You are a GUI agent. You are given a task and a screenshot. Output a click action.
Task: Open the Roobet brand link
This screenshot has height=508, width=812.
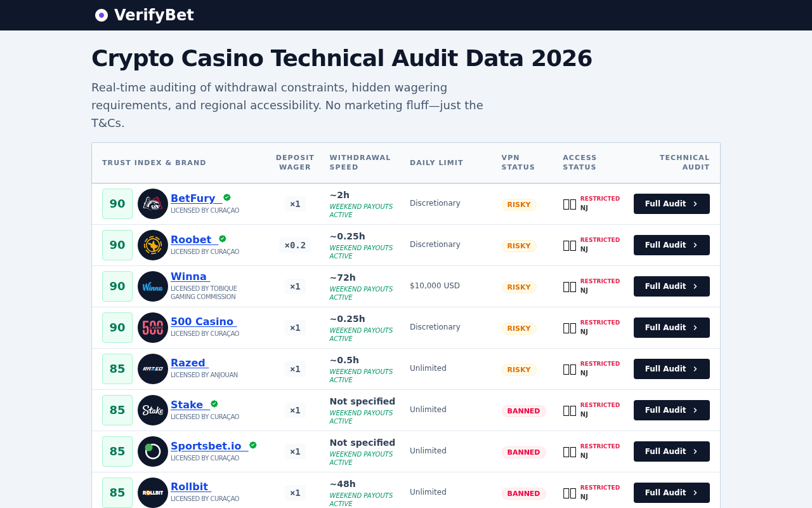point(191,239)
